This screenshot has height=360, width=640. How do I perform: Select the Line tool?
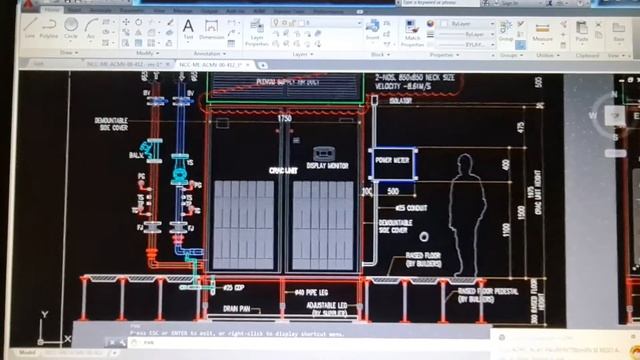[x=30, y=28]
